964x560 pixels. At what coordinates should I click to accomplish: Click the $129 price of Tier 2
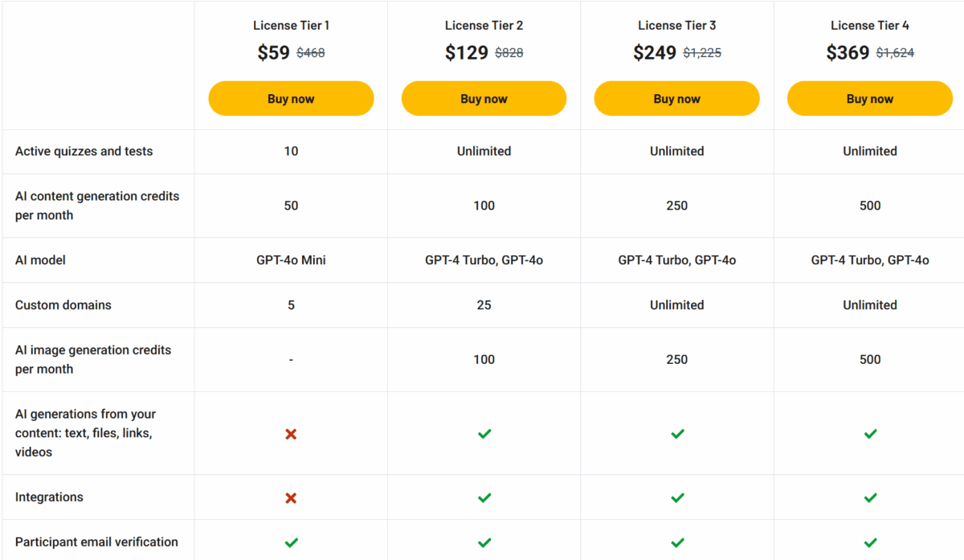(467, 53)
